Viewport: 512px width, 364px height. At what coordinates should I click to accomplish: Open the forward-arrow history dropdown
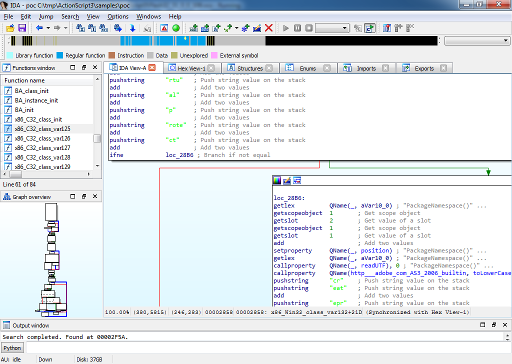point(66,28)
